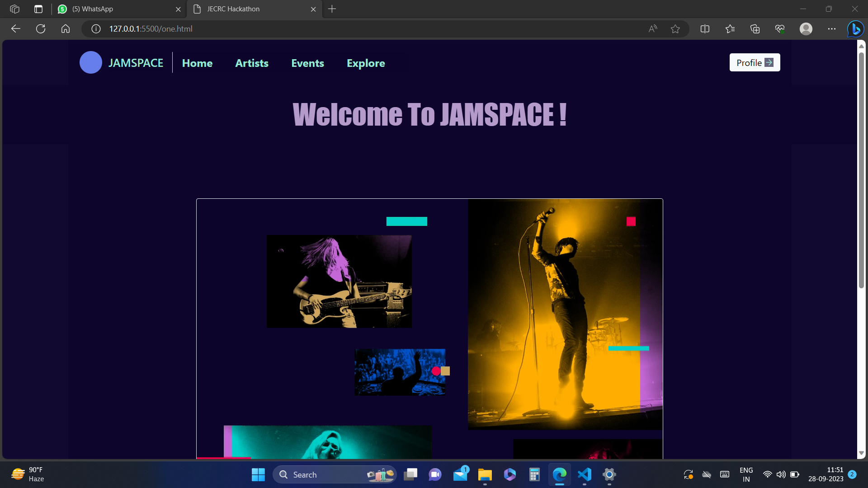This screenshot has height=488, width=868.
Task: Toggle split screen view in the browser
Action: coord(705,28)
